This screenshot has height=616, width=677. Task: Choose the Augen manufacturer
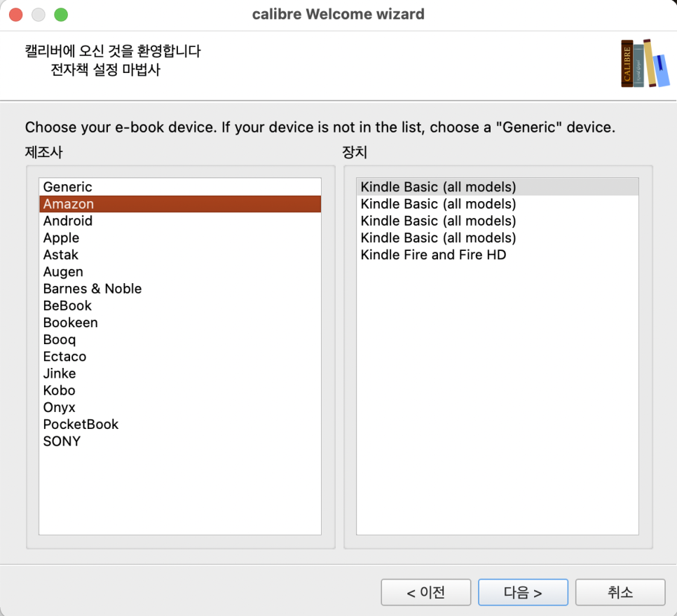(180, 271)
